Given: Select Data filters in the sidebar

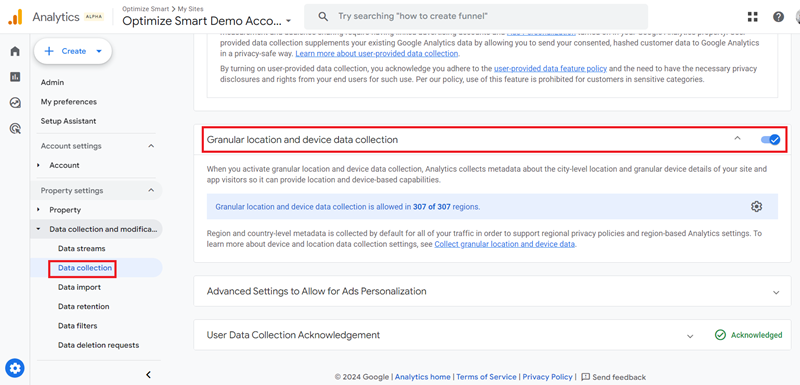Looking at the screenshot, I should tap(78, 325).
